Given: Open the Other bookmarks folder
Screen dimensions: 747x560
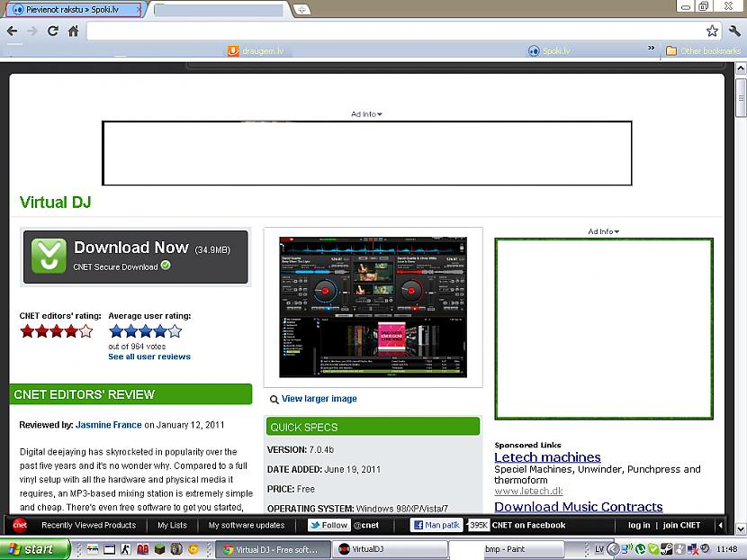Looking at the screenshot, I should [703, 51].
